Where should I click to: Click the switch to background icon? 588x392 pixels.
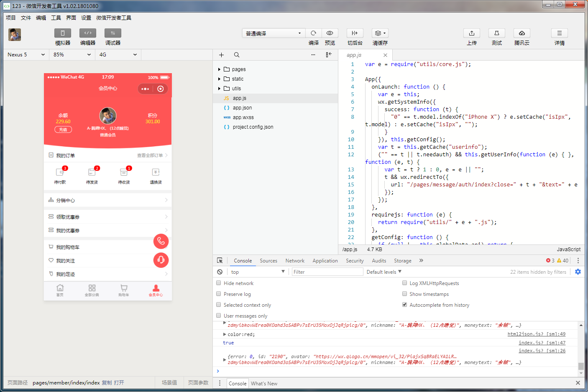[x=355, y=33]
